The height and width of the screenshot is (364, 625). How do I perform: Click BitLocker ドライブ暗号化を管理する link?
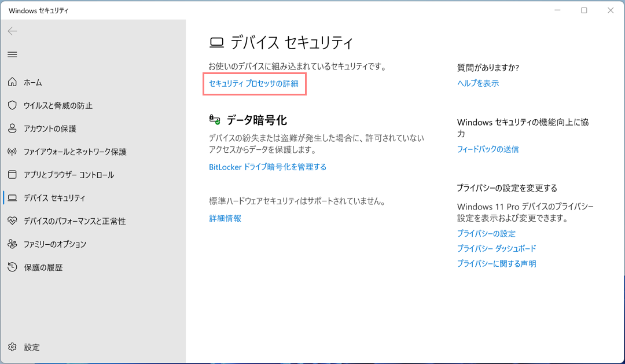click(267, 167)
